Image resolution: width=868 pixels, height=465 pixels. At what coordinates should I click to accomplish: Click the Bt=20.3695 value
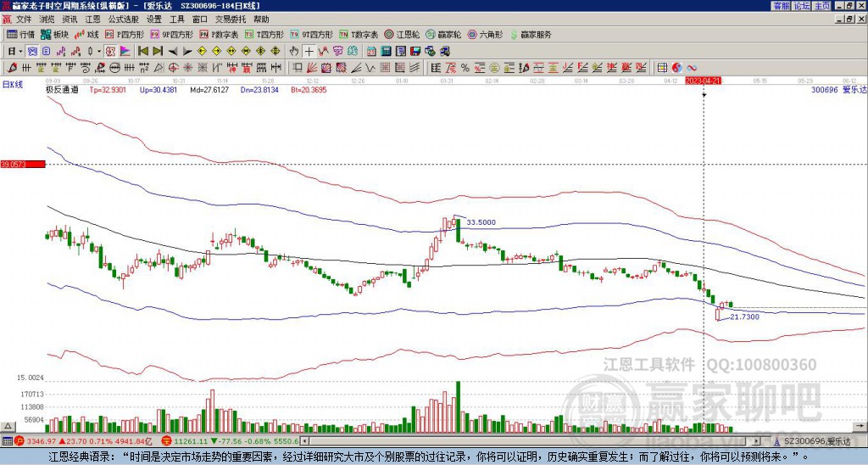point(309,89)
